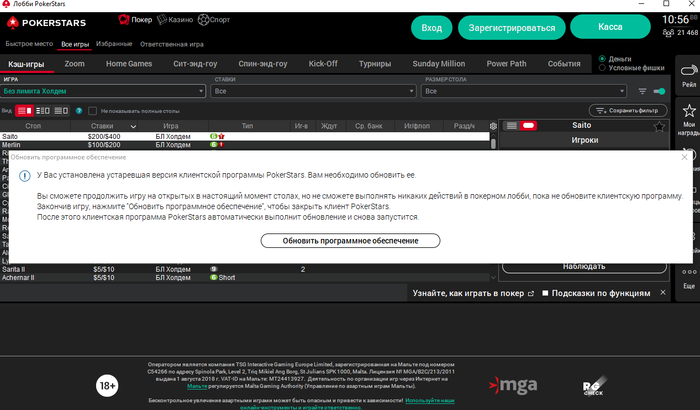Select the Achernar II table row
This screenshot has height=410, width=700.
pyautogui.click(x=245, y=278)
